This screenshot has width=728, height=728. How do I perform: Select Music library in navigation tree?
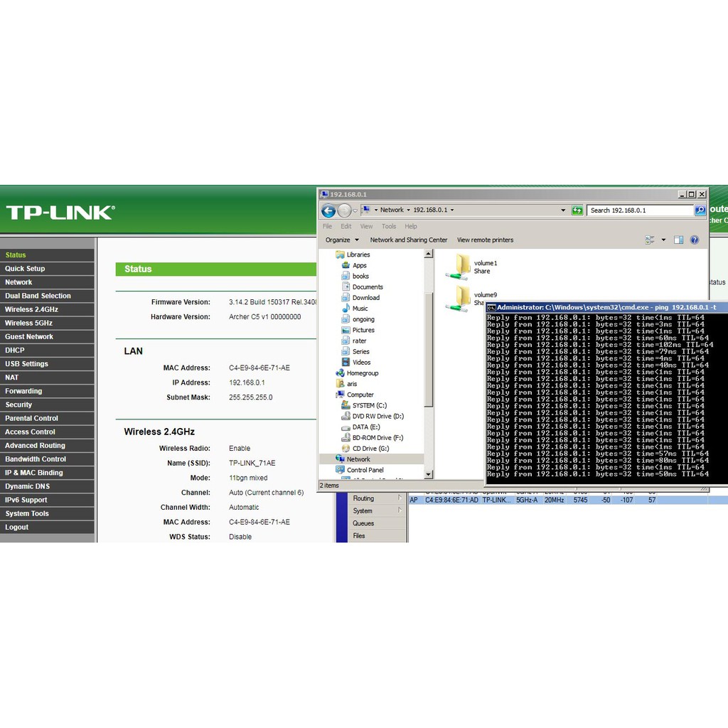click(355, 309)
